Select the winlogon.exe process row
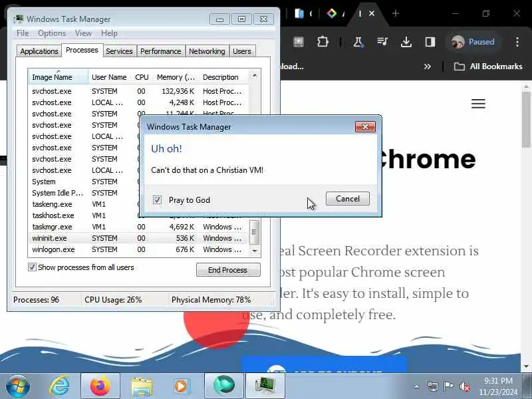Image resolution: width=532 pixels, height=399 pixels. point(138,249)
